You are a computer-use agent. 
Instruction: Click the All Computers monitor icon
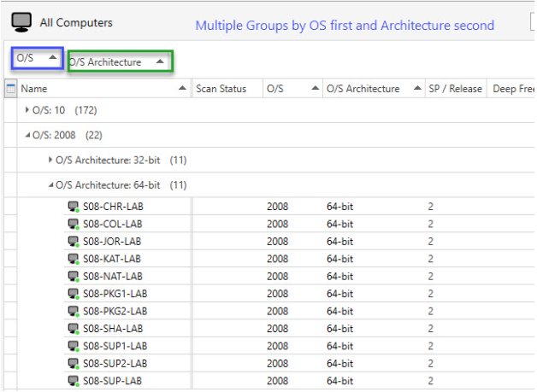(x=21, y=22)
